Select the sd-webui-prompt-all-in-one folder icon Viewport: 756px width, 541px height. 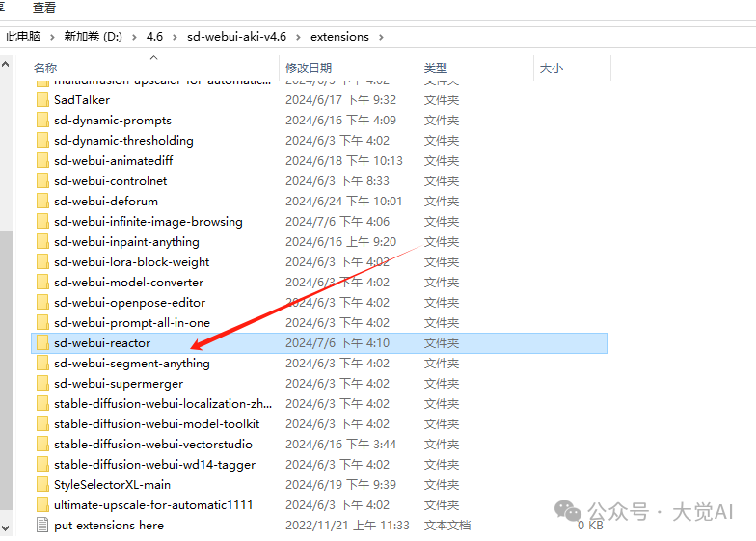click(x=42, y=322)
